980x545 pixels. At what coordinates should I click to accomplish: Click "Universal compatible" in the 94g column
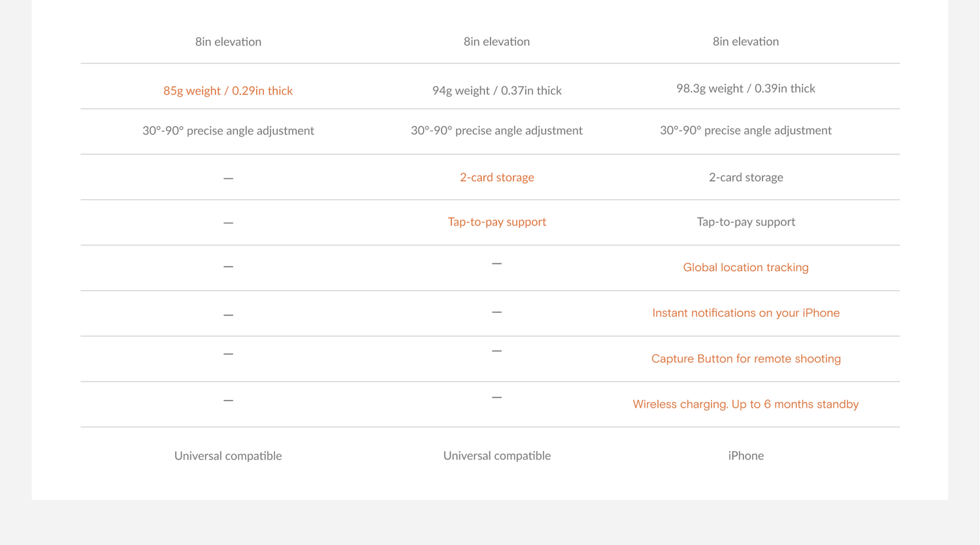coord(497,455)
